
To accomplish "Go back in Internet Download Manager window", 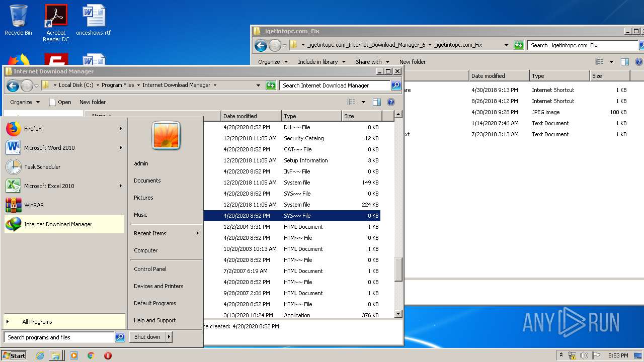I will [x=13, y=85].
